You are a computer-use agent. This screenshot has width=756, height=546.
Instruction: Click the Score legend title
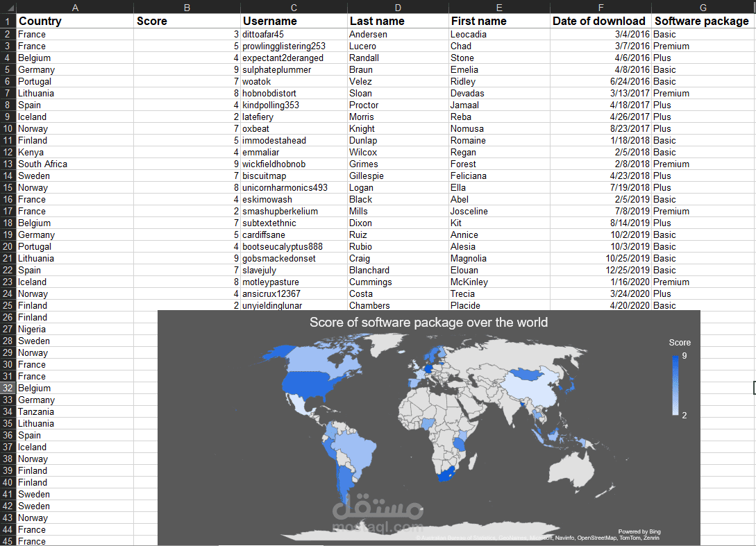[x=680, y=343]
